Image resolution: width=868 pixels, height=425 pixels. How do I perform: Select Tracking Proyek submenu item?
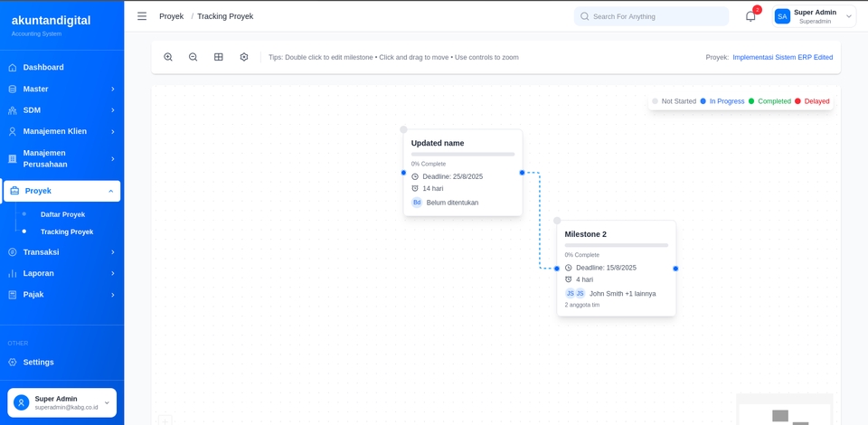66,231
